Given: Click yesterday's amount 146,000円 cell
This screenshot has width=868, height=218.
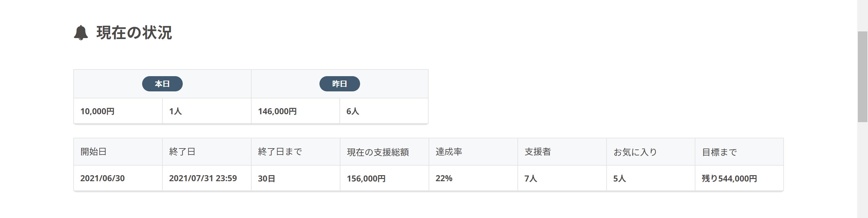Looking at the screenshot, I should click(x=277, y=111).
